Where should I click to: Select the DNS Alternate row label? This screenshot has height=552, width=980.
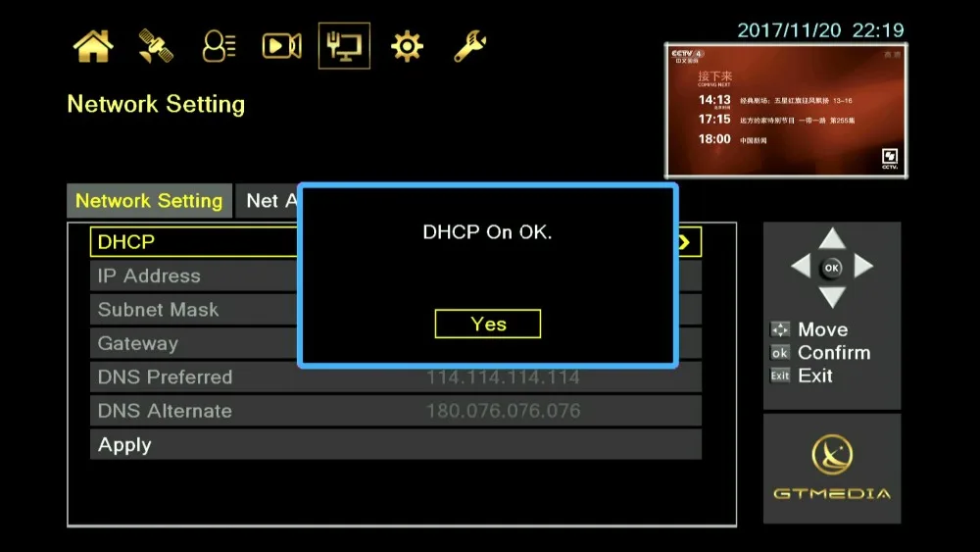coord(165,411)
